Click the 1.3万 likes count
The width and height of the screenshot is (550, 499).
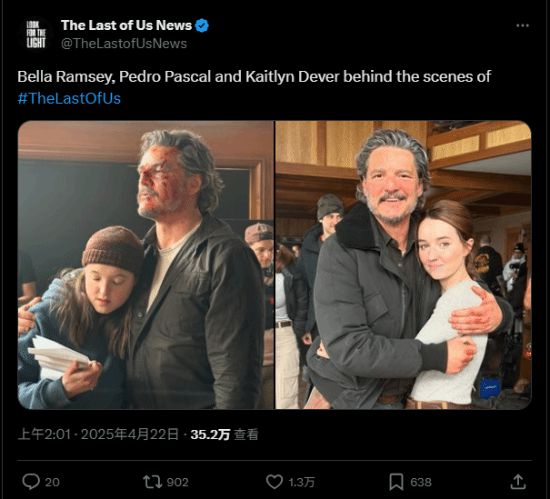[301, 482]
